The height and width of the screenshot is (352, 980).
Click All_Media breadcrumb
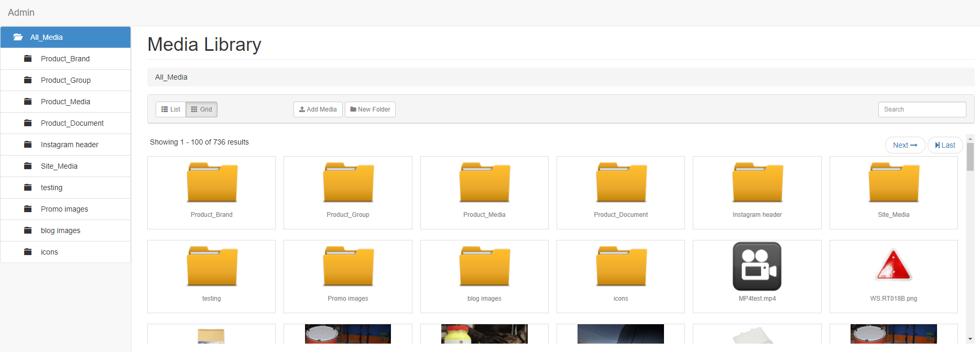pos(171,77)
